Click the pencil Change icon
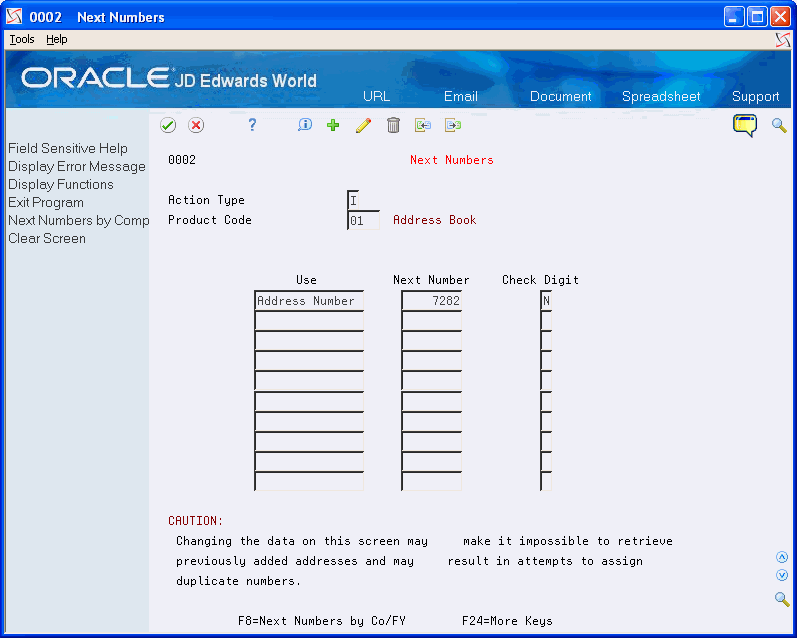The image size is (797, 638). click(363, 125)
